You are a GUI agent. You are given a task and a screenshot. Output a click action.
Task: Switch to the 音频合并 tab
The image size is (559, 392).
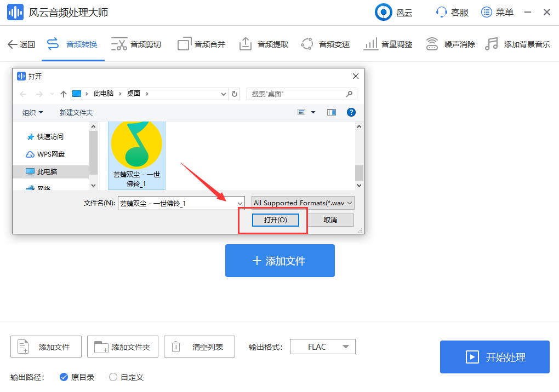tap(202, 44)
